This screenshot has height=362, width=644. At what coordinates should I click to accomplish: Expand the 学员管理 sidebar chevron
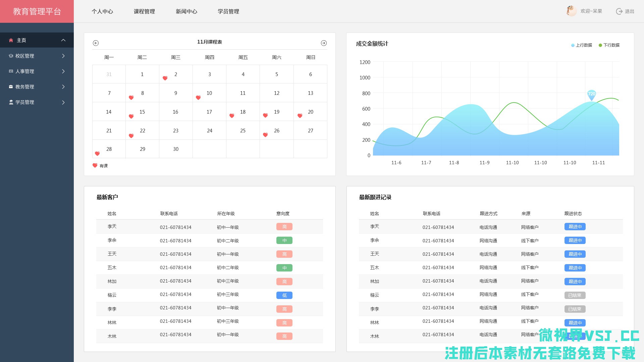(x=63, y=102)
